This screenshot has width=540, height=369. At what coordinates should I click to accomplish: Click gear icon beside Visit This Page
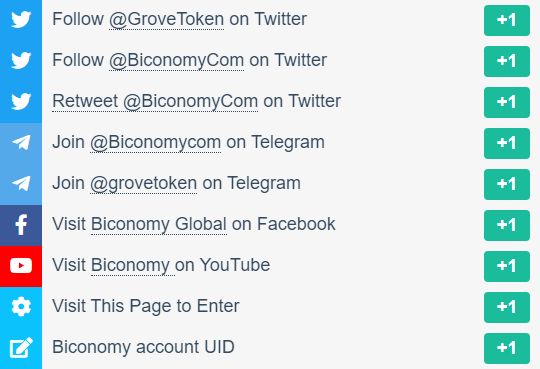(x=21, y=306)
